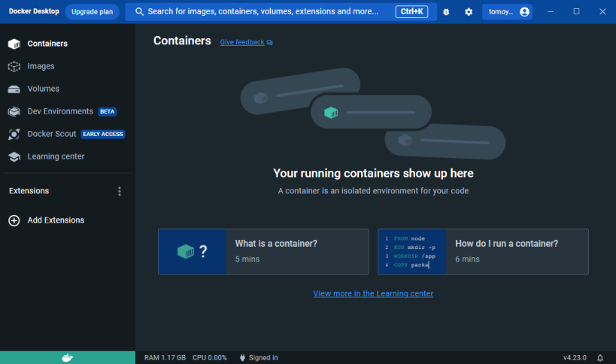Click the 5 mins duration text

click(247, 259)
